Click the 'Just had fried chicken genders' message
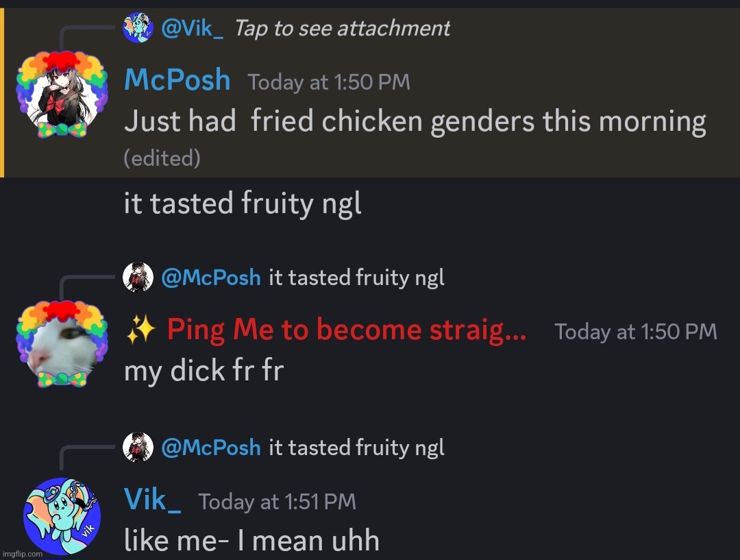740x560 pixels. click(415, 121)
